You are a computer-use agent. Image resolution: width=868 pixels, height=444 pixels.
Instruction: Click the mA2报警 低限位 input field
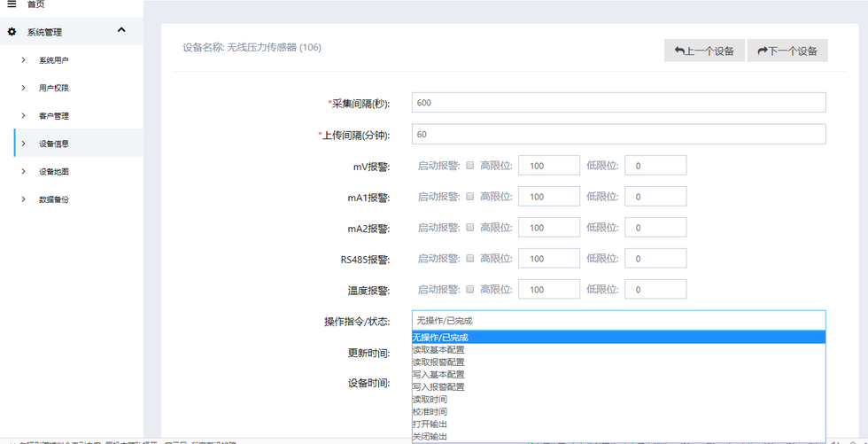[x=655, y=228]
